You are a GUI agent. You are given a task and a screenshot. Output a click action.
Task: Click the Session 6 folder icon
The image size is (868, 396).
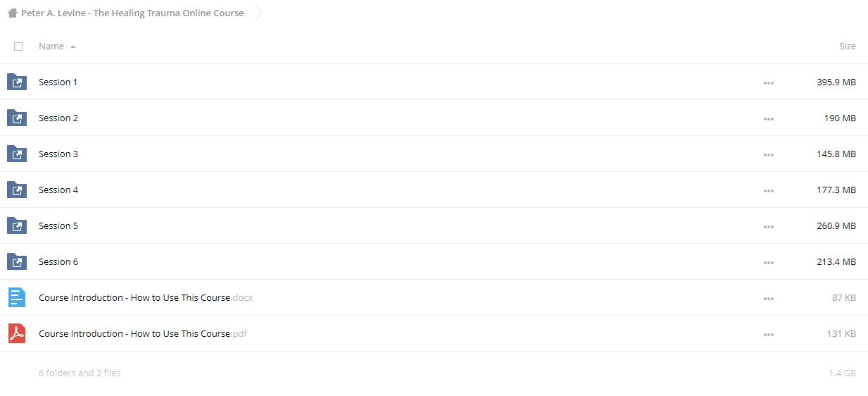(17, 262)
